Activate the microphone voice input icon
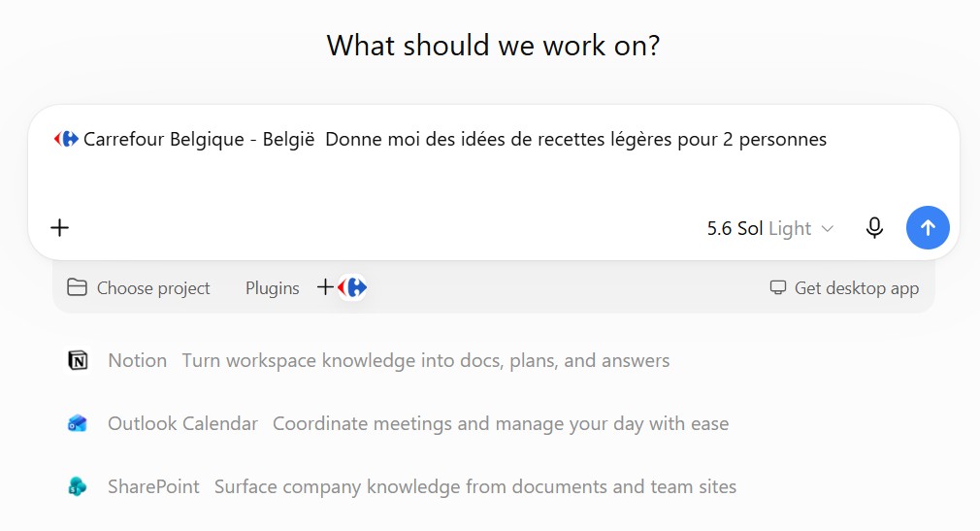The width and height of the screenshot is (980, 531). click(874, 228)
